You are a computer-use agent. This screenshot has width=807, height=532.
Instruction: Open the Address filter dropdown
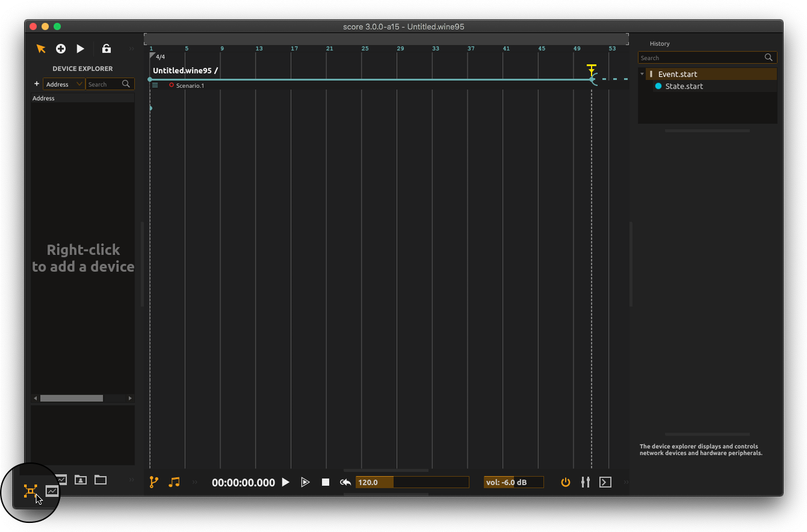click(64, 84)
